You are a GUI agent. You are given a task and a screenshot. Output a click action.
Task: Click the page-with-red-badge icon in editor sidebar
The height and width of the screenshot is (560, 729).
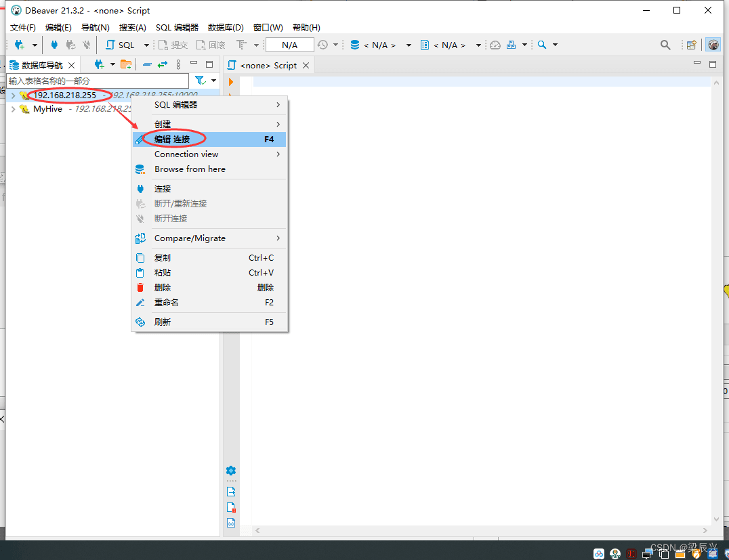coord(231,507)
